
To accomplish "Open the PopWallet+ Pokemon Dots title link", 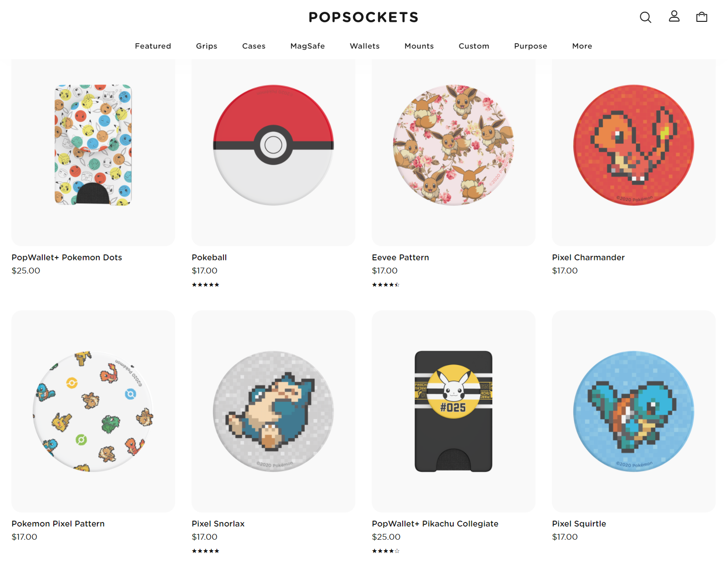I will coord(67,257).
